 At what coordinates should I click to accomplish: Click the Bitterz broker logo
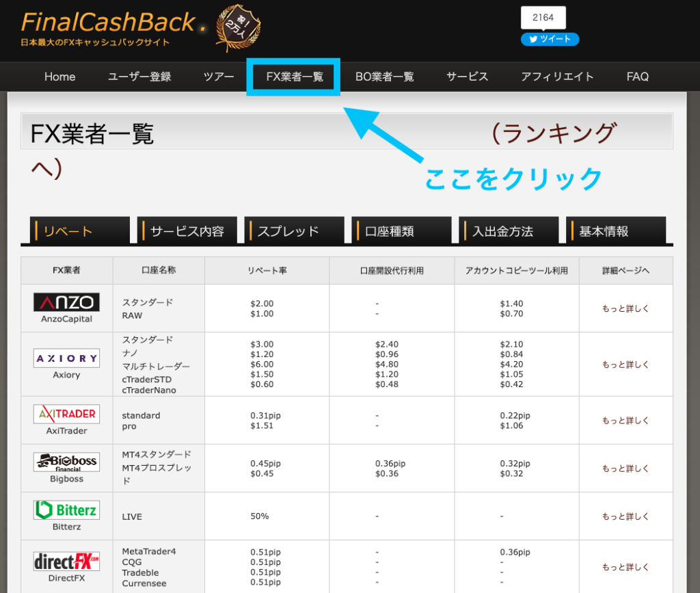[66, 510]
